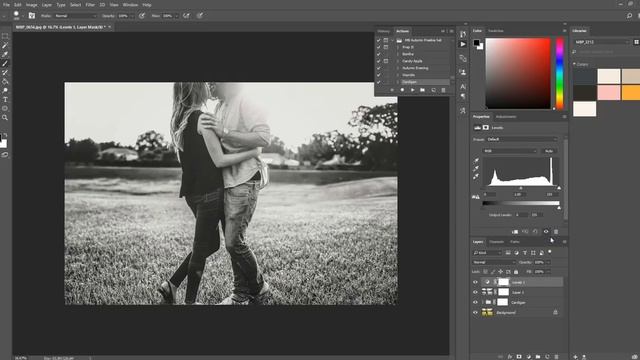
Task: Begin recording in Actions panel
Action: point(402,90)
